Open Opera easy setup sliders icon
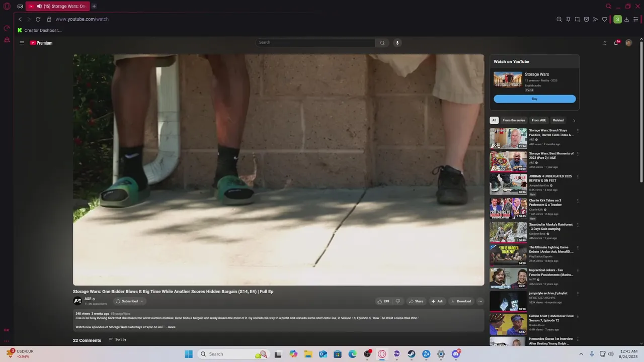This screenshot has height=362, width=644. click(x=635, y=19)
